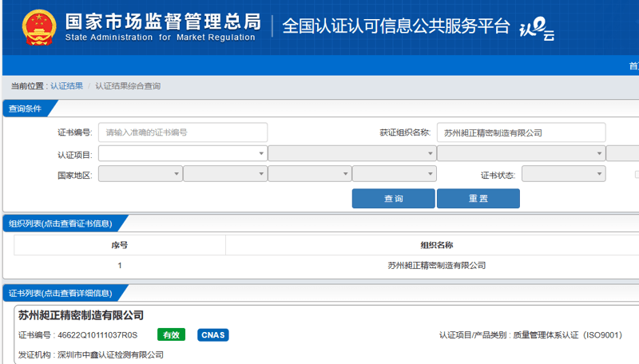Viewport: 639px width, 364px height.
Task: Open the second 认证项目 dropdown
Action: (x=352, y=153)
